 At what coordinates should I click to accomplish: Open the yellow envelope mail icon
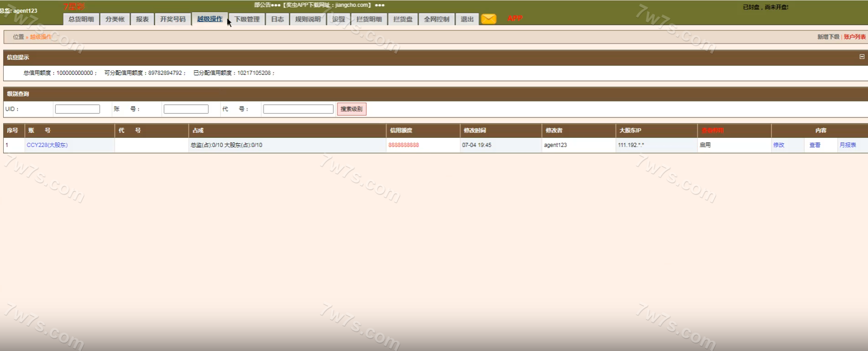(488, 19)
